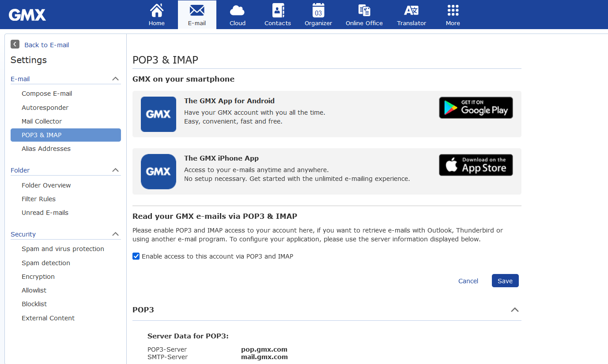Image resolution: width=608 pixels, height=364 pixels.
Task: Click the GMX on your smartphone heading
Action: [184, 79]
